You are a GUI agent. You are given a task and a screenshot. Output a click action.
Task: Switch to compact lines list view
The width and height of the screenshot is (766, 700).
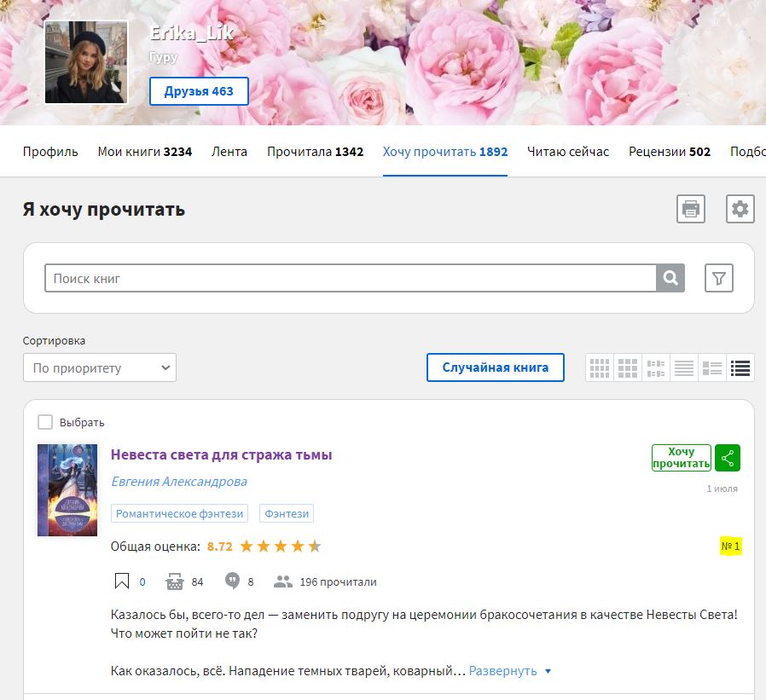(x=684, y=367)
